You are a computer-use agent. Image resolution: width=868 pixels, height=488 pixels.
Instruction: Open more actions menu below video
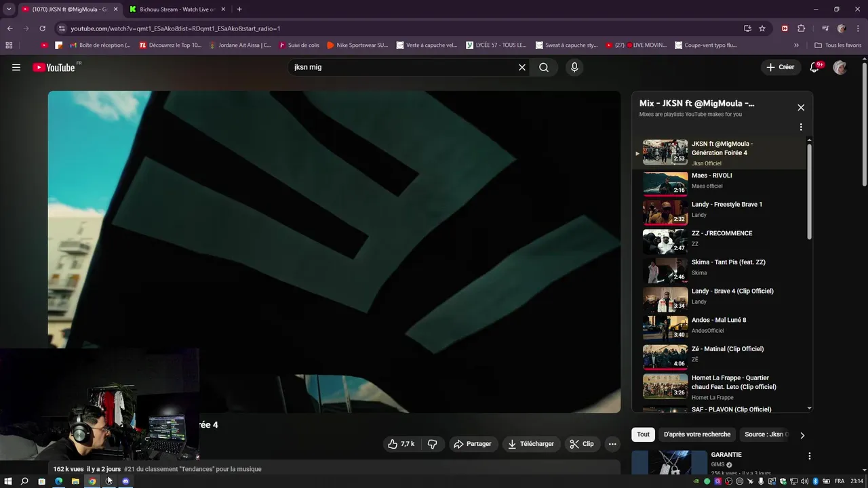[612, 444]
